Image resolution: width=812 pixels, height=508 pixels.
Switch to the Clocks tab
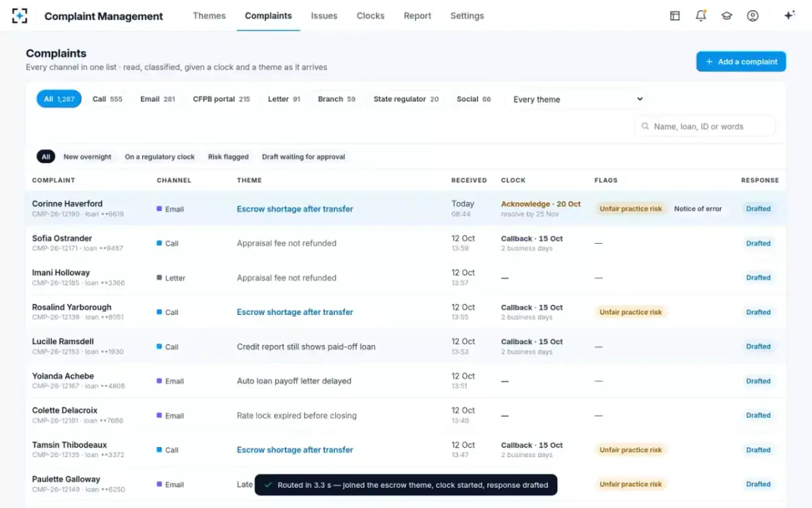370,16
